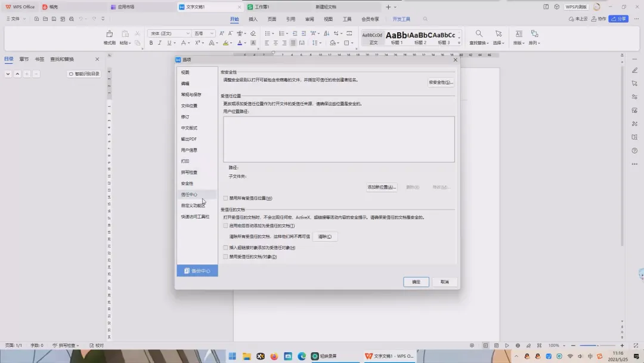Viewport: 644px width, 363px height.
Task: Click the Decrease indent icon
Action: [295, 33]
